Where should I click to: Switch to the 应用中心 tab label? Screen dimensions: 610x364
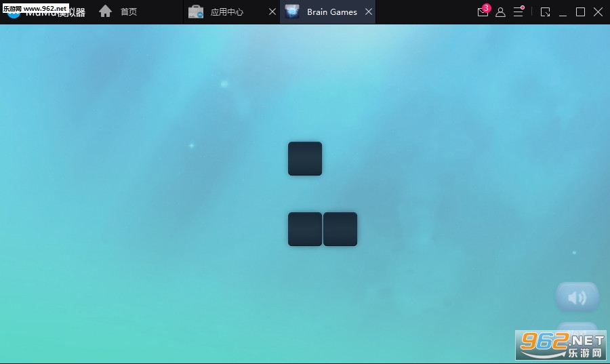227,12
